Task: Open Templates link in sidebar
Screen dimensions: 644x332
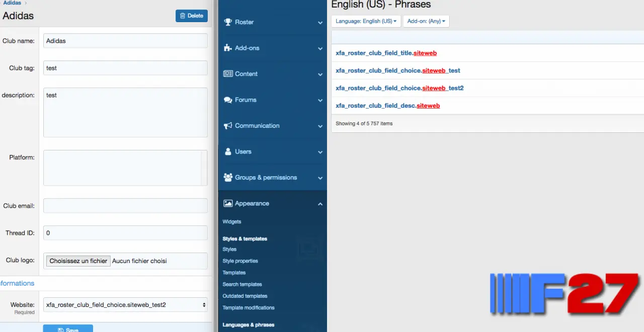Action: pos(234,272)
